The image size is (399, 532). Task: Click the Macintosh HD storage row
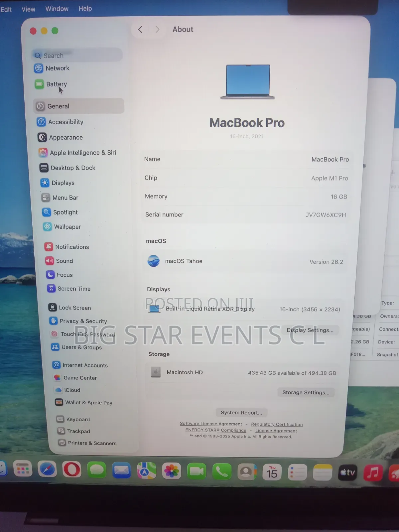point(243,372)
